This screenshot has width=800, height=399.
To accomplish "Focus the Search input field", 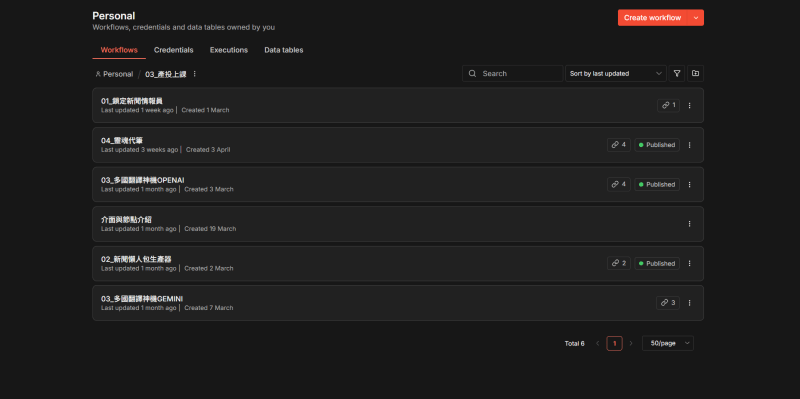I will point(512,73).
